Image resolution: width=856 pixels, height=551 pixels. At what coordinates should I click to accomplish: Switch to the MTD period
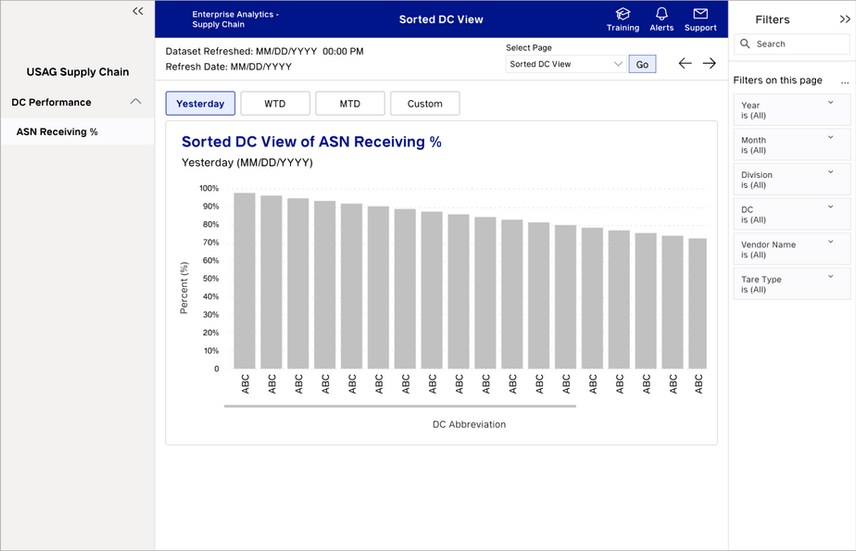click(x=350, y=103)
